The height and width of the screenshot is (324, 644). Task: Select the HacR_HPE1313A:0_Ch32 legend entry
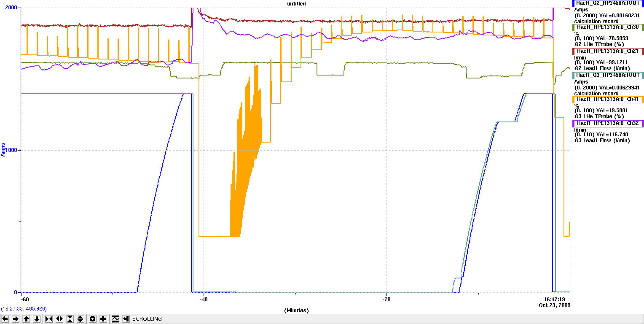[x=608, y=123]
